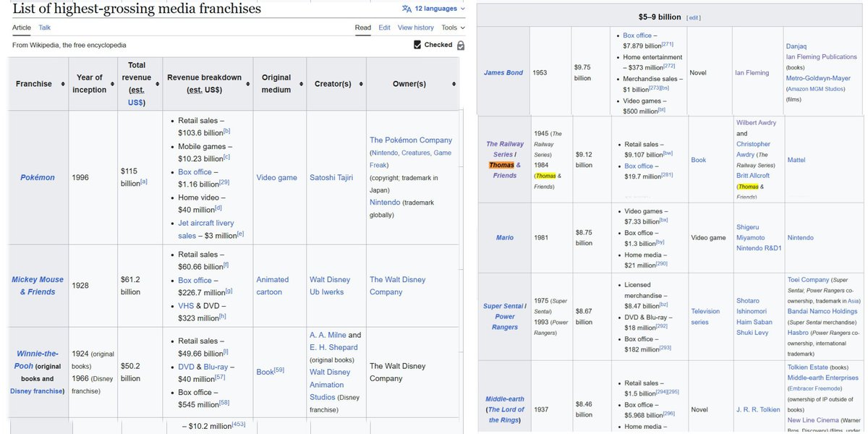This screenshot has height=434, width=868.
Task: Click the padlock protection icon next to Checked
Action: [461, 45]
